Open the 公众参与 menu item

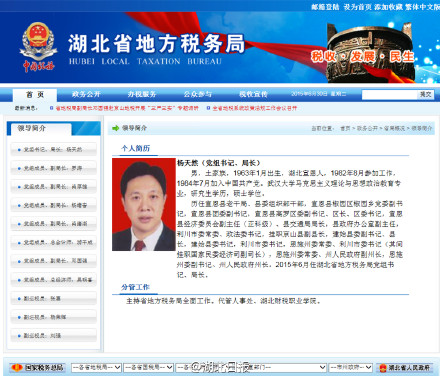[x=198, y=94]
